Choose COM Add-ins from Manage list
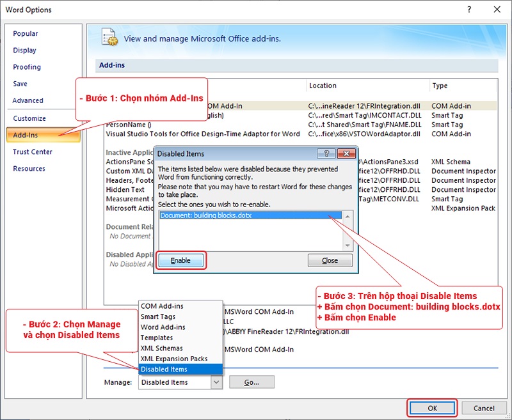Viewport: 512px width, 420px height. click(180, 306)
